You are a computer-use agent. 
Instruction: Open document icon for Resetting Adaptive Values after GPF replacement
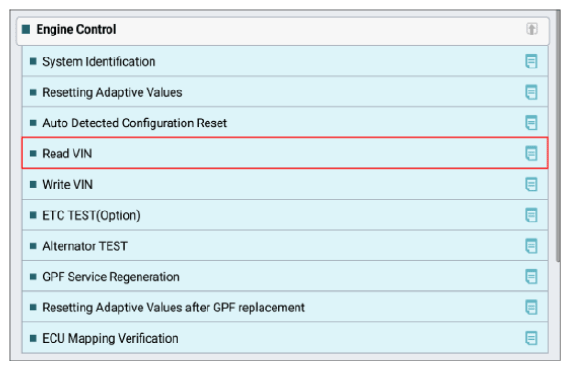tap(531, 307)
